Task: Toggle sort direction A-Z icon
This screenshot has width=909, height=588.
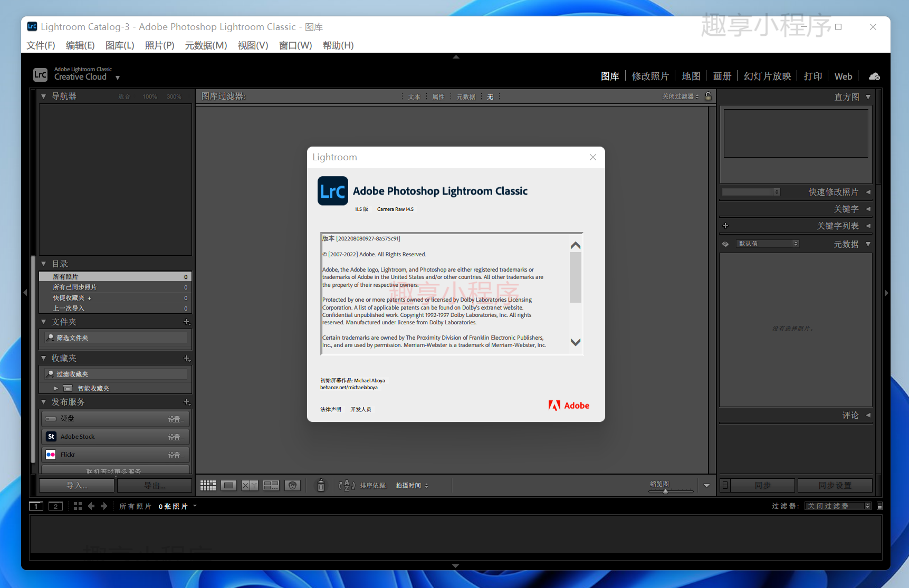Action: (347, 486)
